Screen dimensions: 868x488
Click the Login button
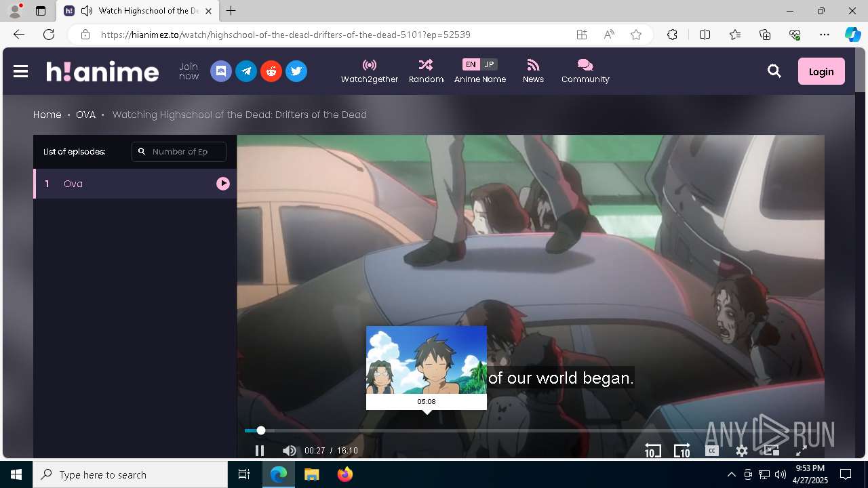(x=821, y=71)
